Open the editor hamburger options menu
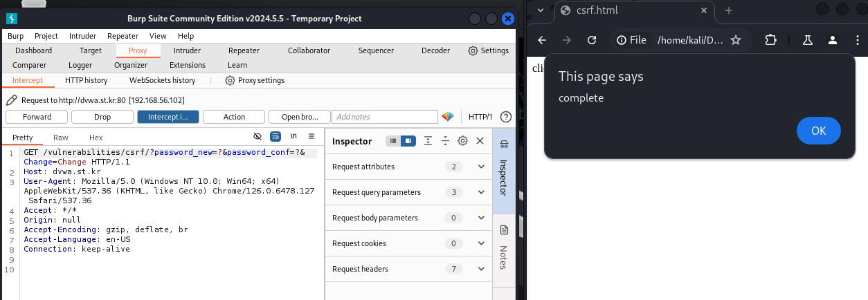The image size is (868, 300). [x=311, y=137]
